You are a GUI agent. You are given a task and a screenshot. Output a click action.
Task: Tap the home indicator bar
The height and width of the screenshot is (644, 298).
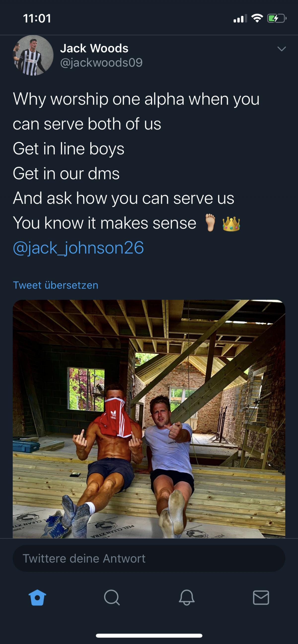point(149,636)
